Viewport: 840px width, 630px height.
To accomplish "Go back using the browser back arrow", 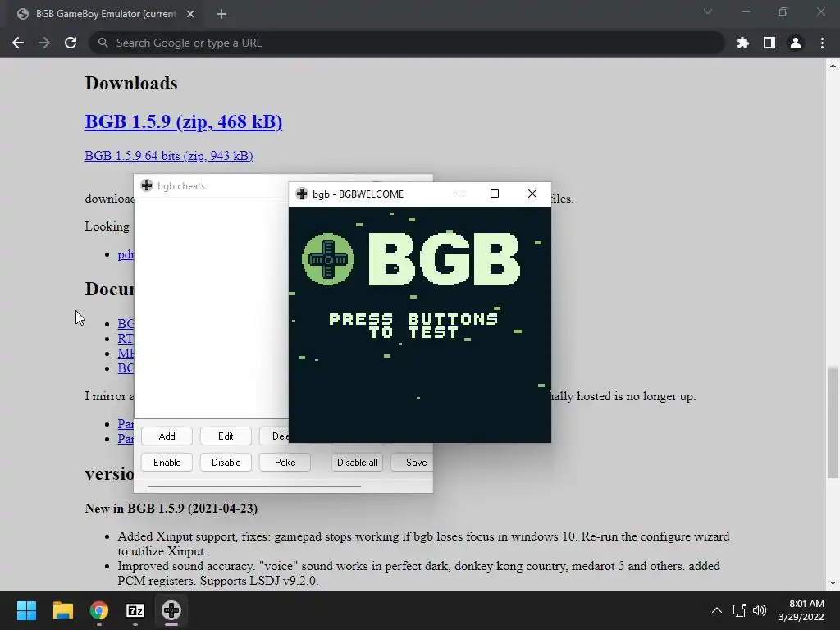I will click(18, 43).
